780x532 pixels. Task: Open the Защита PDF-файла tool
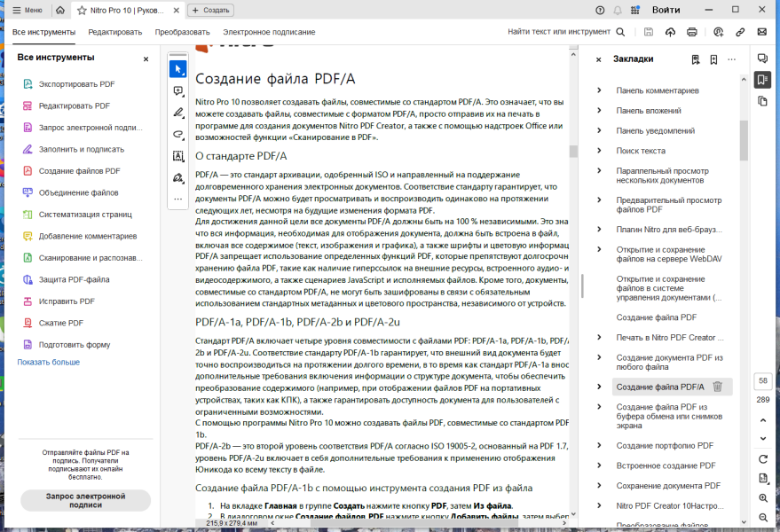pos(67,279)
